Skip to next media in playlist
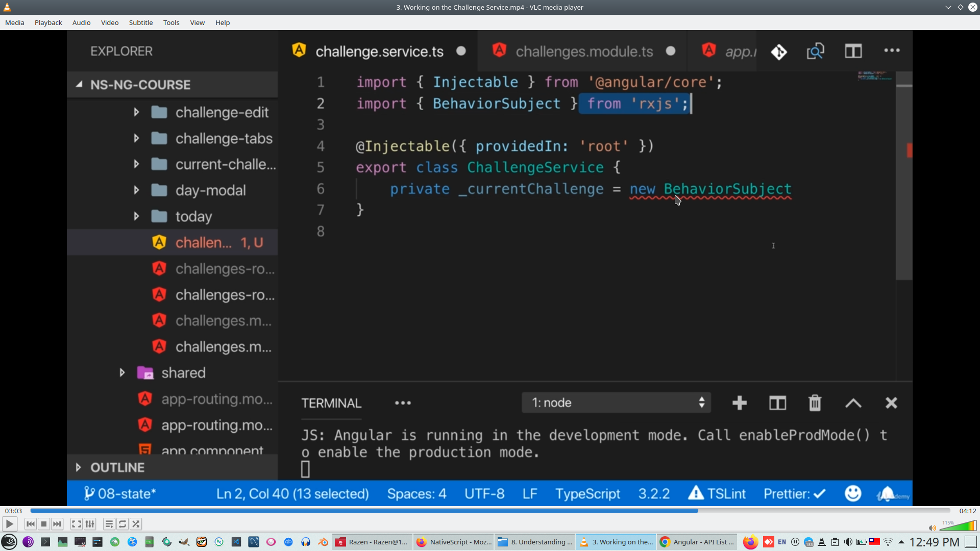The image size is (980, 551). (57, 524)
